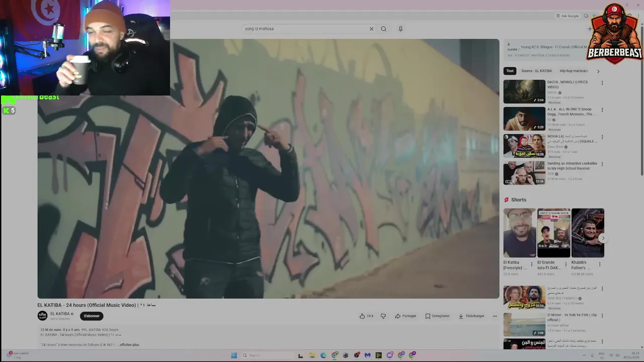Expand description with afficher plus

[129, 345]
